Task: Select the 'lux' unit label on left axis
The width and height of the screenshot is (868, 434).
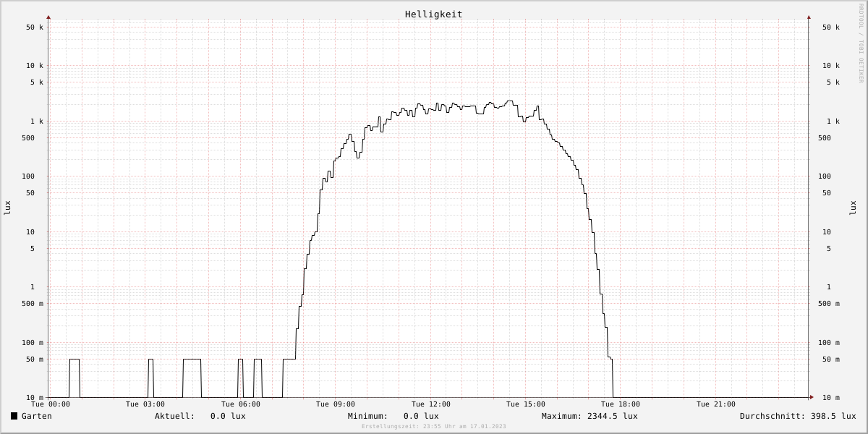Action: point(7,208)
